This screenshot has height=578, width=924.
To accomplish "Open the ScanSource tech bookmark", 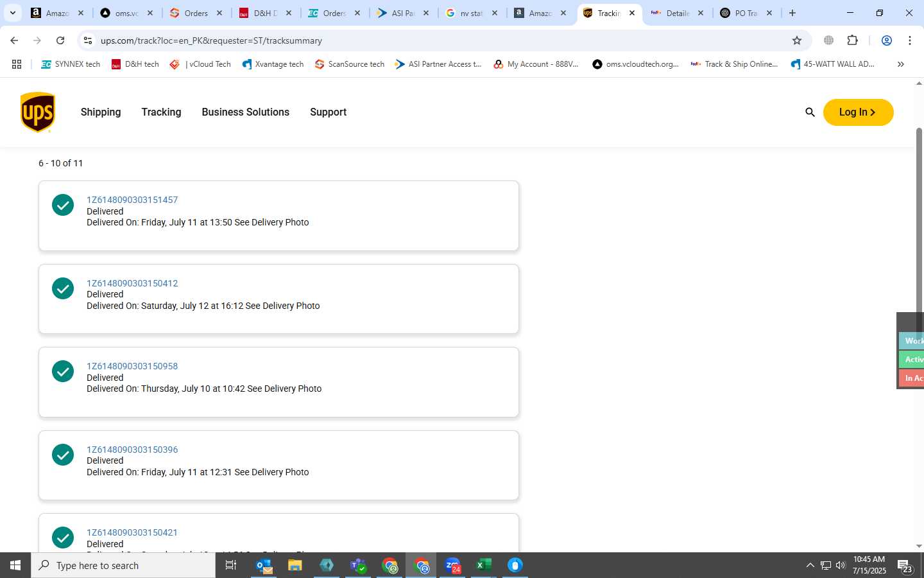I will (x=350, y=64).
